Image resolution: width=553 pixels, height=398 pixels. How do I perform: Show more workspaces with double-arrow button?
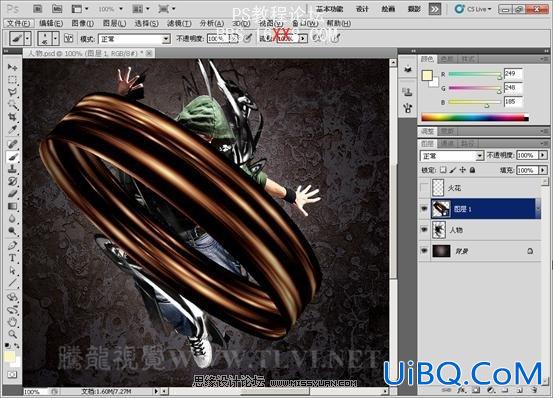434,9
